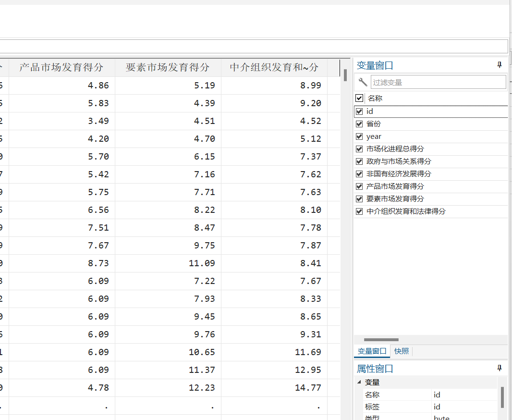Switch to the 快照 tab
512x420 pixels.
(x=402, y=351)
